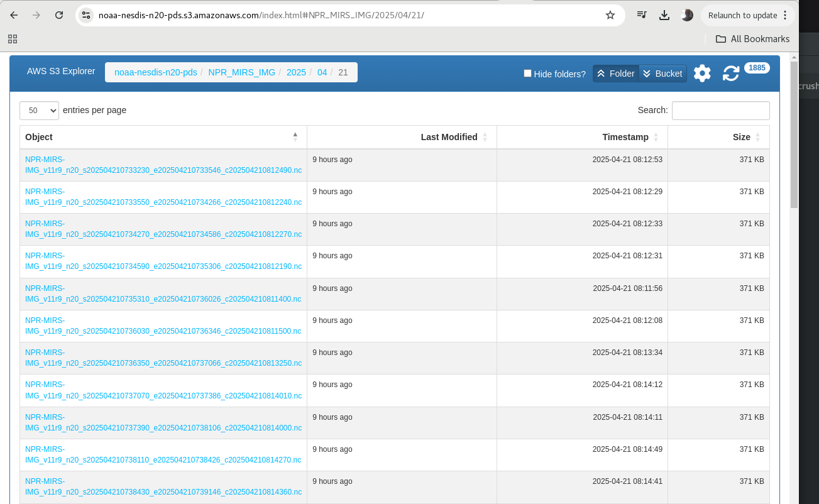Screen dimensions: 819x504
Task: Switch to Folder view mode
Action: pos(615,74)
